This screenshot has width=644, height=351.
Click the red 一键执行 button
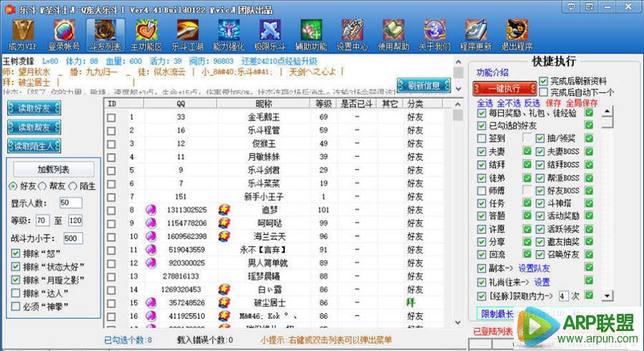click(504, 88)
